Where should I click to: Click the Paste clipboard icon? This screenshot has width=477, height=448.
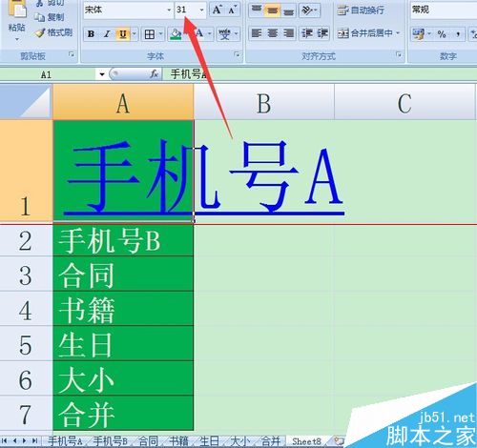[17, 9]
